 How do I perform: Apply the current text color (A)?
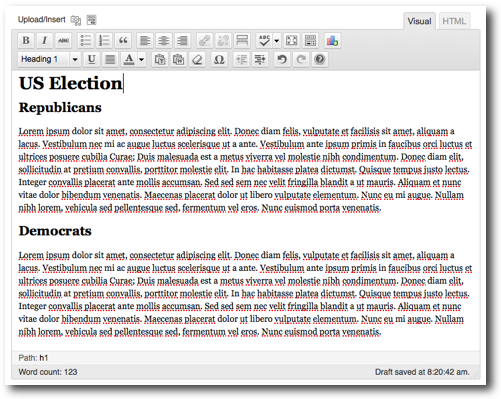(x=129, y=59)
